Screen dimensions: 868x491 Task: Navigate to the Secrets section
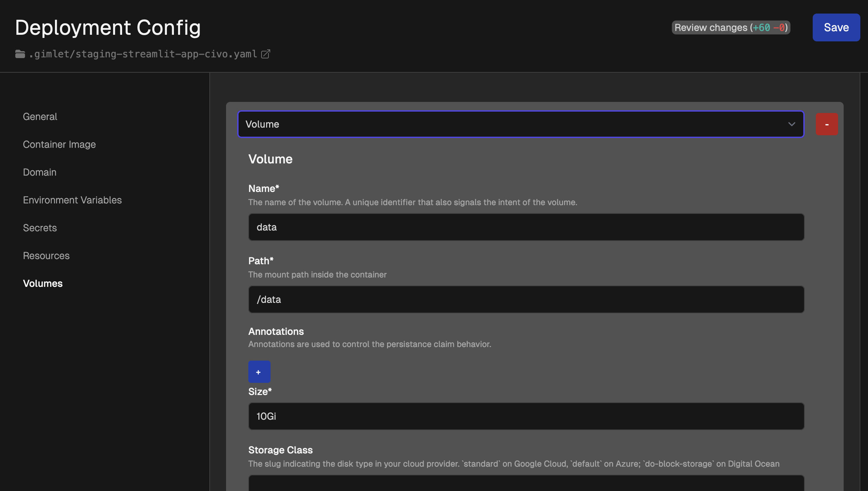tap(40, 228)
